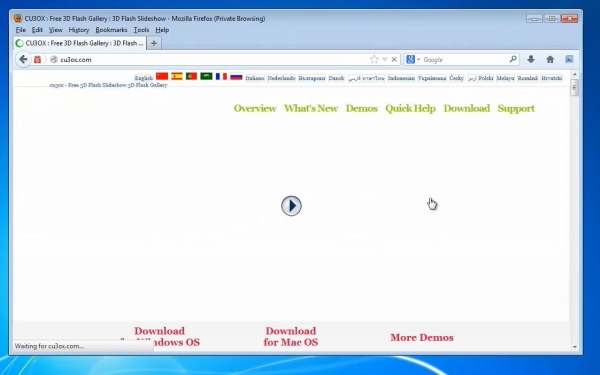Click the browser Back arrow button

click(23, 59)
